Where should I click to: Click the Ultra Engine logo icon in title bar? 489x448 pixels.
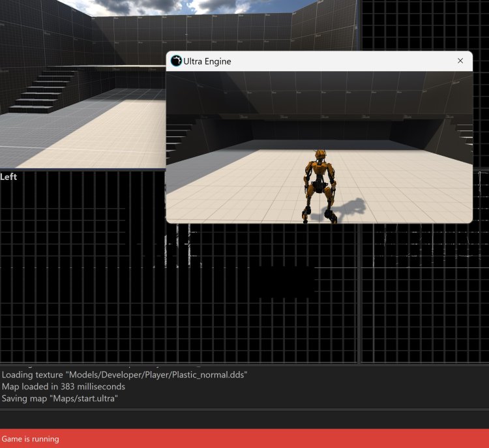[x=176, y=61]
